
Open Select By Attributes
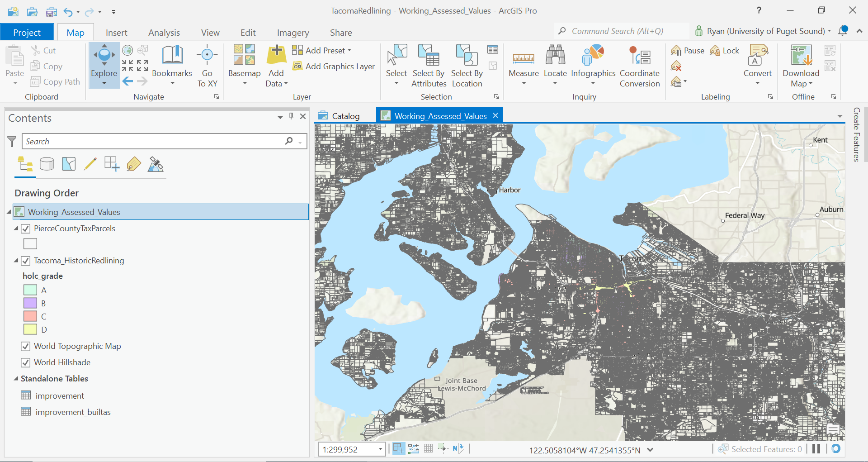point(429,66)
